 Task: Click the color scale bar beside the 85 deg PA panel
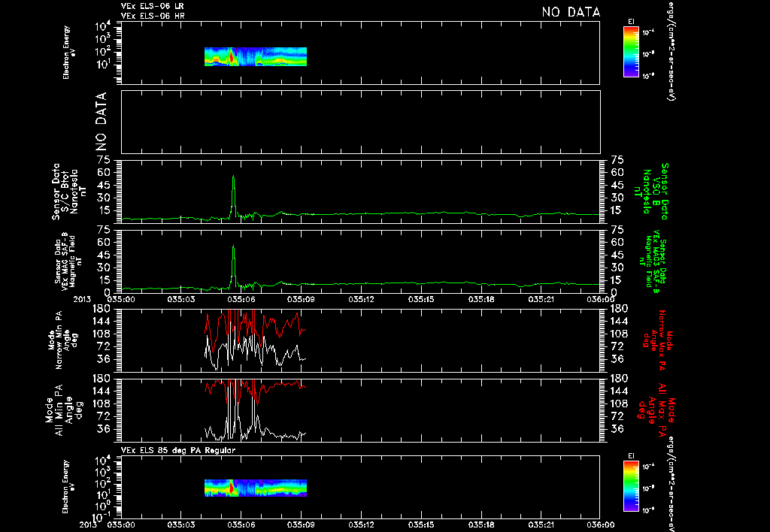pyautogui.click(x=631, y=485)
